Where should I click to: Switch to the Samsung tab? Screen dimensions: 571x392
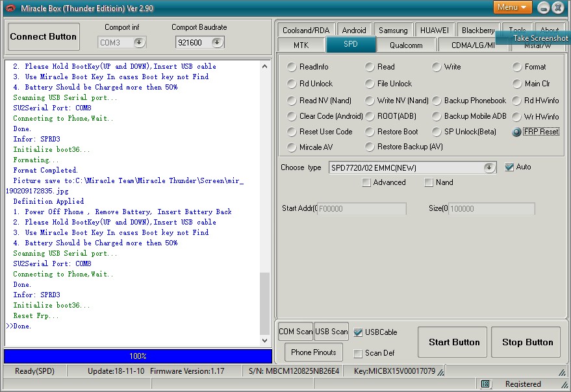point(393,31)
